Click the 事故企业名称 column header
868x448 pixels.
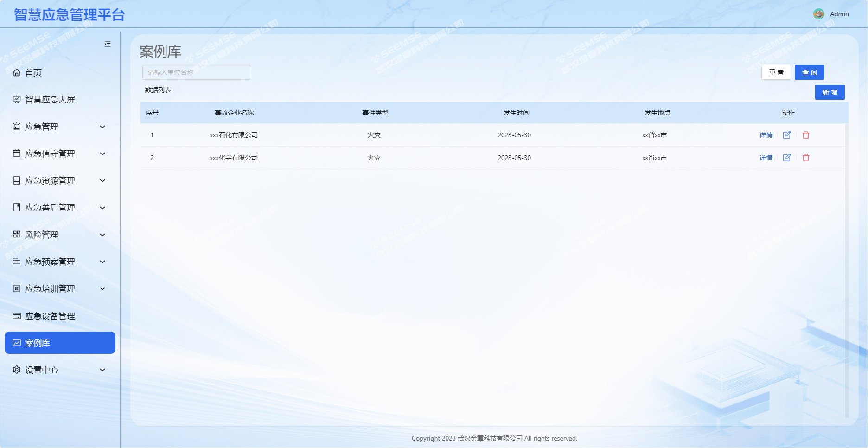[x=234, y=113]
